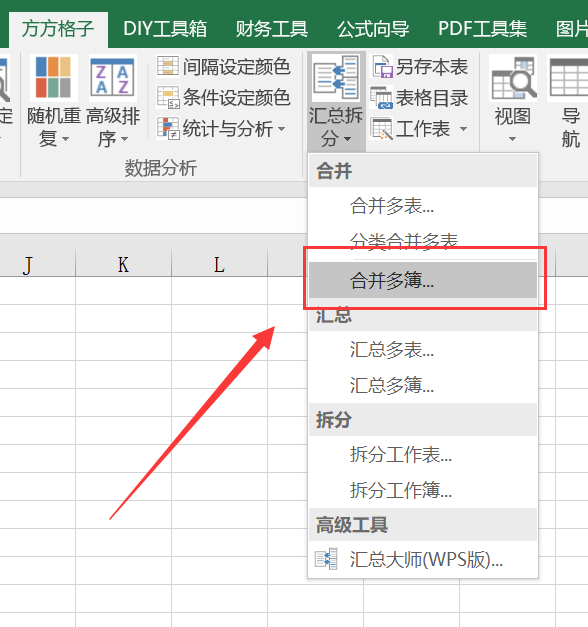Screen dimensions: 588x627
Task: Click the 条件设定颜色 icon
Action: click(x=168, y=98)
